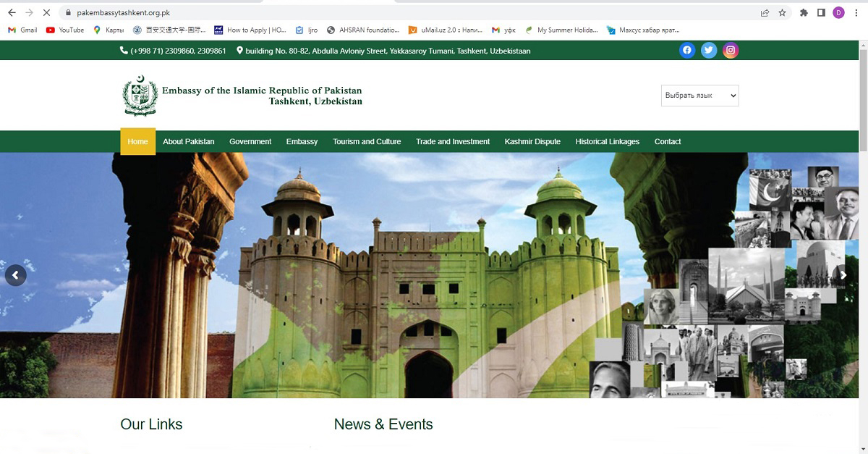Open the Ijro bookmark
This screenshot has width=868, height=454.
(x=307, y=30)
